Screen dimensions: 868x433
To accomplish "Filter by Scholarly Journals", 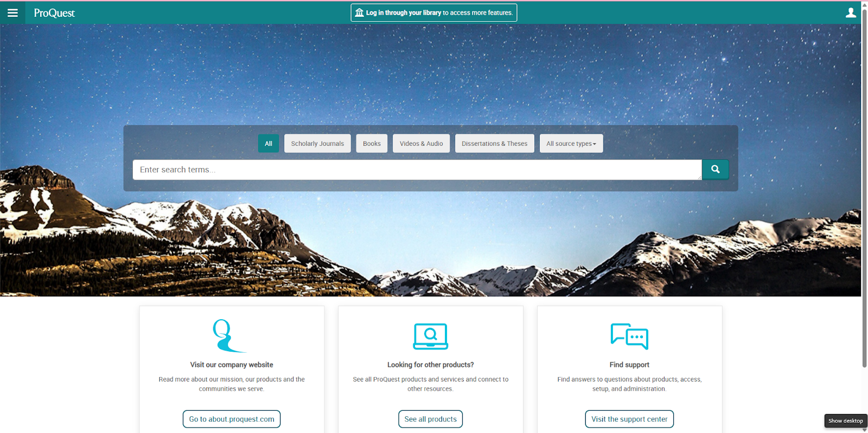I will click(x=317, y=144).
